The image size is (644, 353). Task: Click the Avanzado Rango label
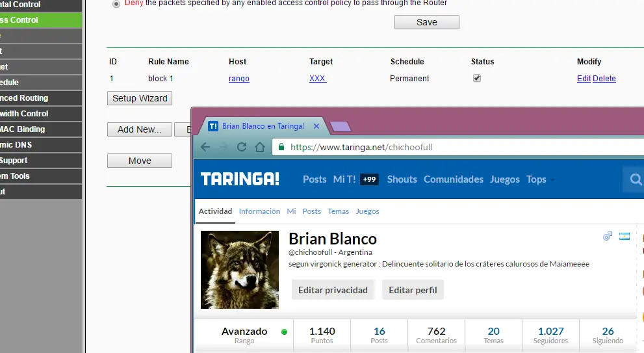pyautogui.click(x=244, y=335)
